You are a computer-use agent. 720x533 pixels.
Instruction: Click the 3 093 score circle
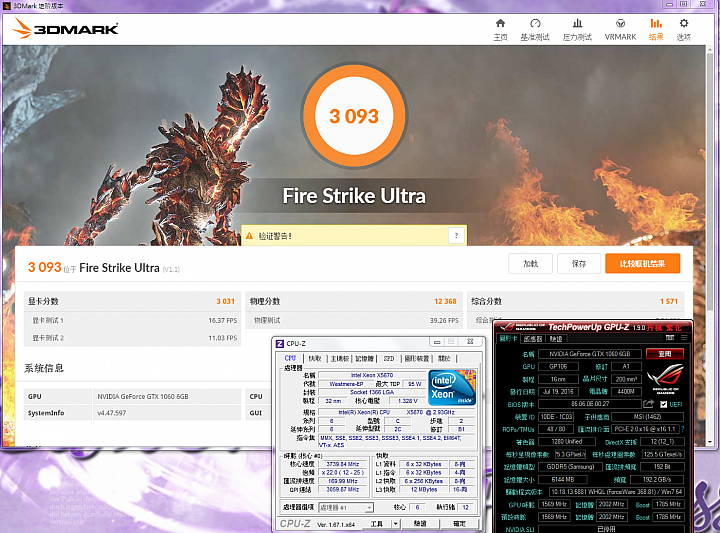(354, 116)
